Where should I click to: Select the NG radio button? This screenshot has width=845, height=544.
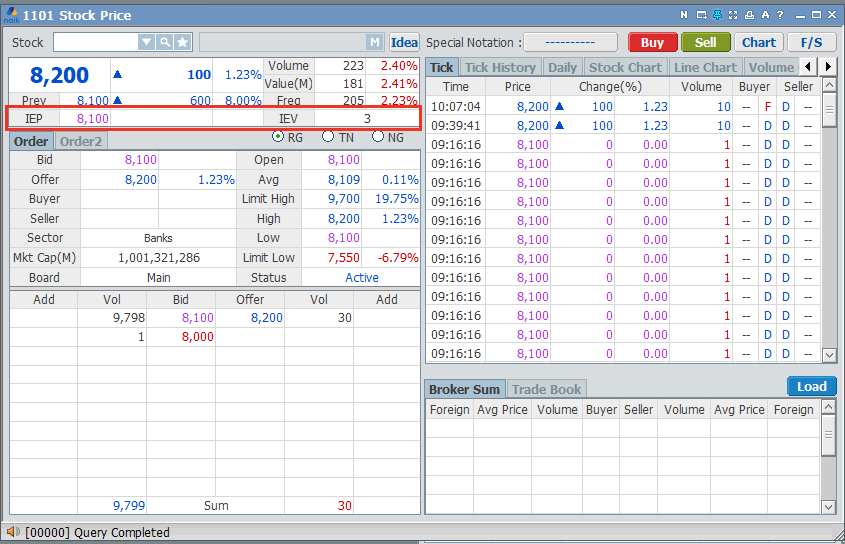378,137
